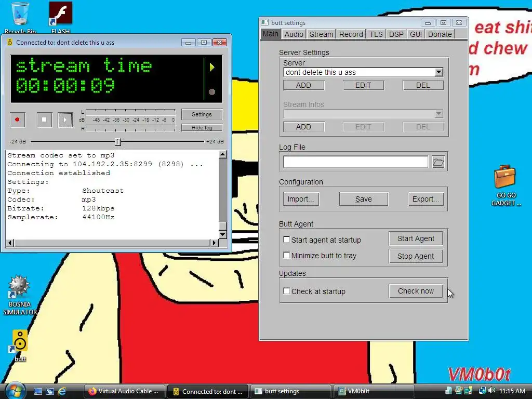Click butt app icon in main window title bar
Screen dimensions: 532x399
10,43
